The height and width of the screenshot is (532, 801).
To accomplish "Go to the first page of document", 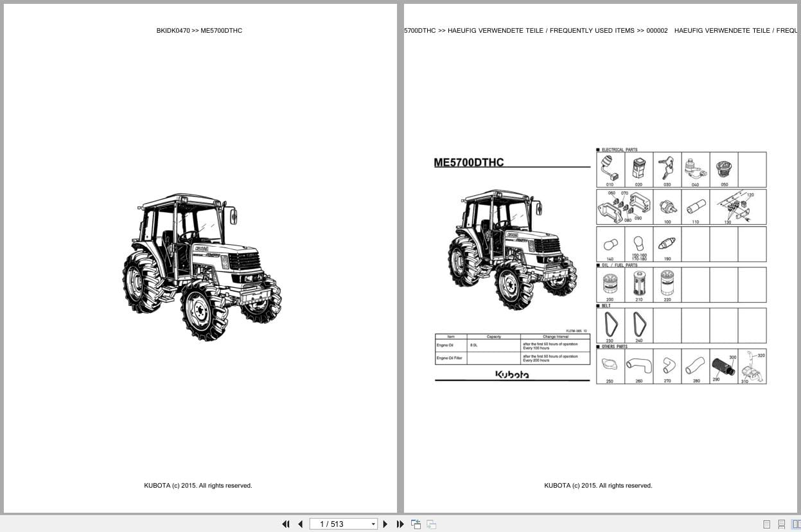I will coord(286,524).
